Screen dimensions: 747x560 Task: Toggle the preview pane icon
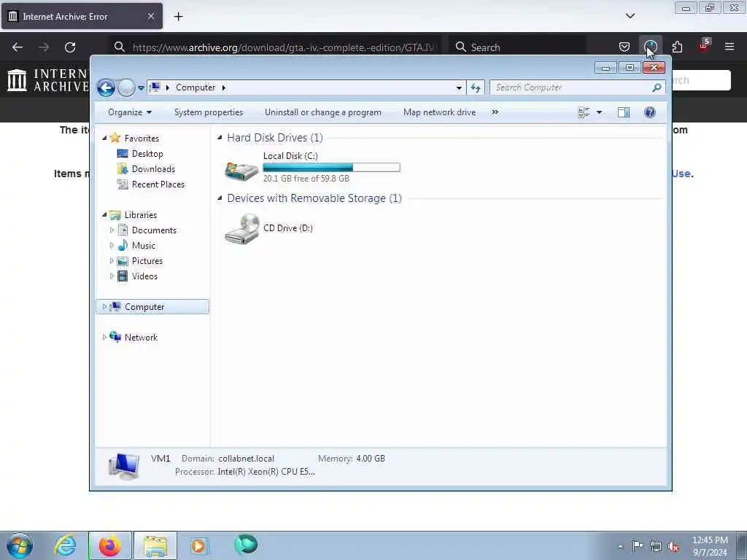(624, 112)
